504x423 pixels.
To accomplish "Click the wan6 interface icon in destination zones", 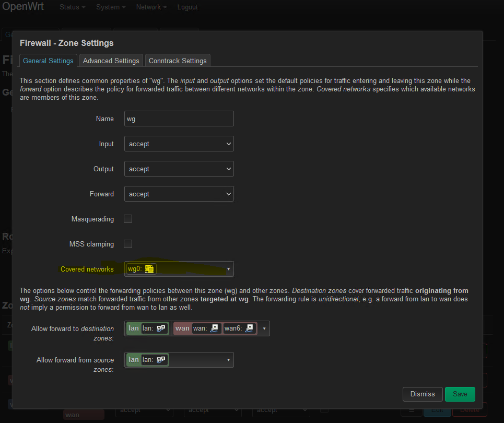I will (x=249, y=328).
